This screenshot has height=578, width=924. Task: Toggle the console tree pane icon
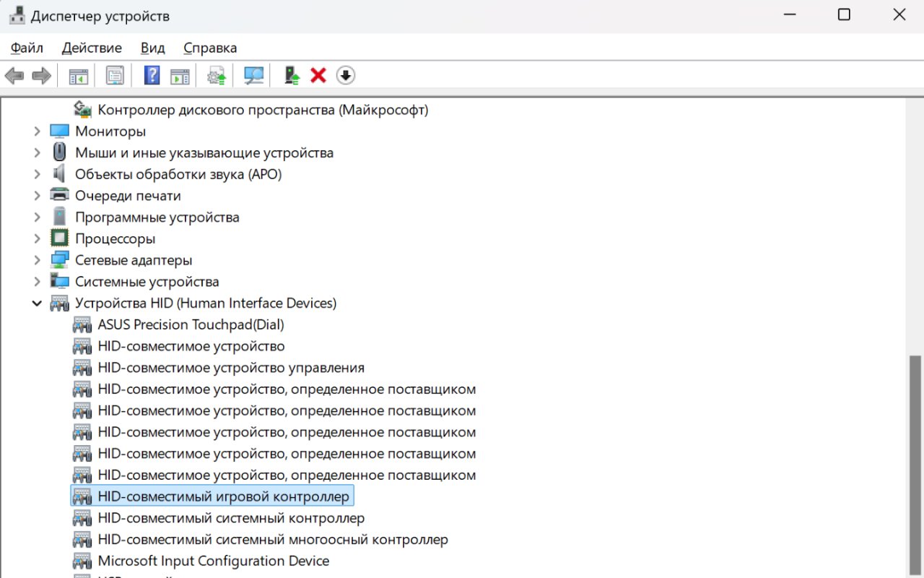click(78, 75)
